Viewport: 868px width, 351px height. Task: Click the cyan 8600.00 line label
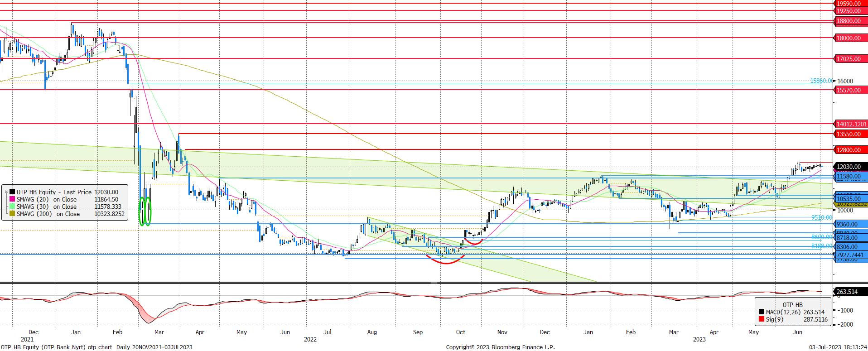(822, 237)
